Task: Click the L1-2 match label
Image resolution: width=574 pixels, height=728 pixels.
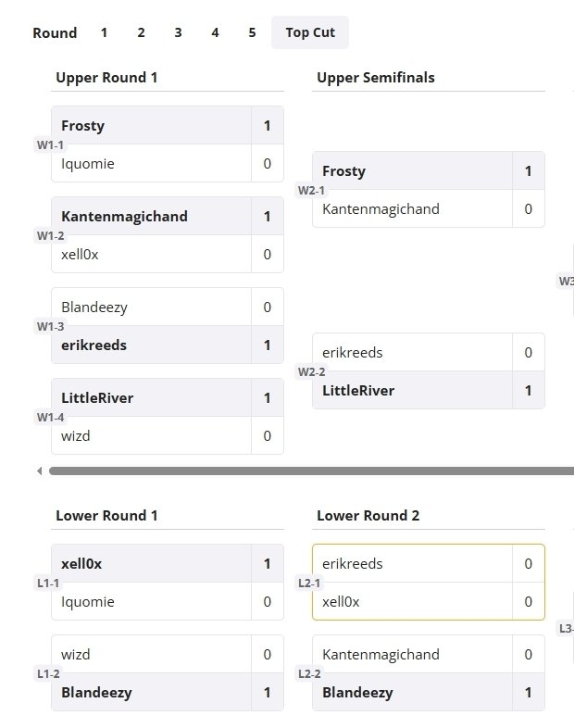Action: [48, 673]
